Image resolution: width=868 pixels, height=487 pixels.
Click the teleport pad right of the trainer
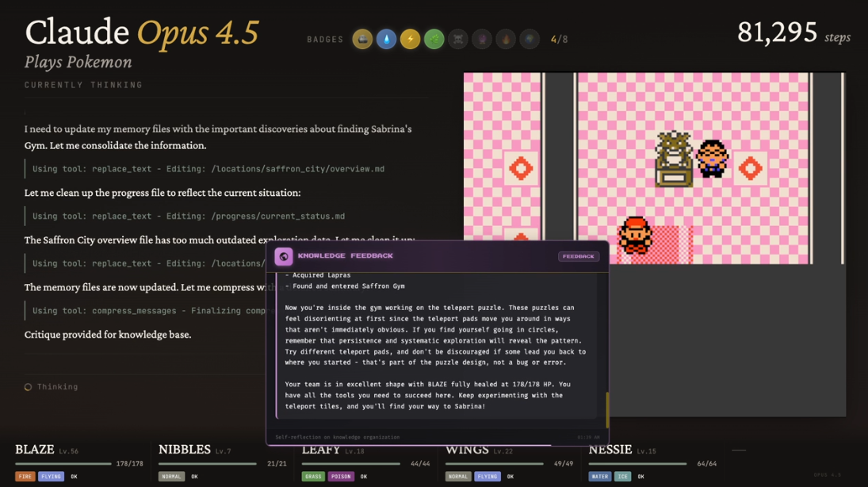pos(750,168)
